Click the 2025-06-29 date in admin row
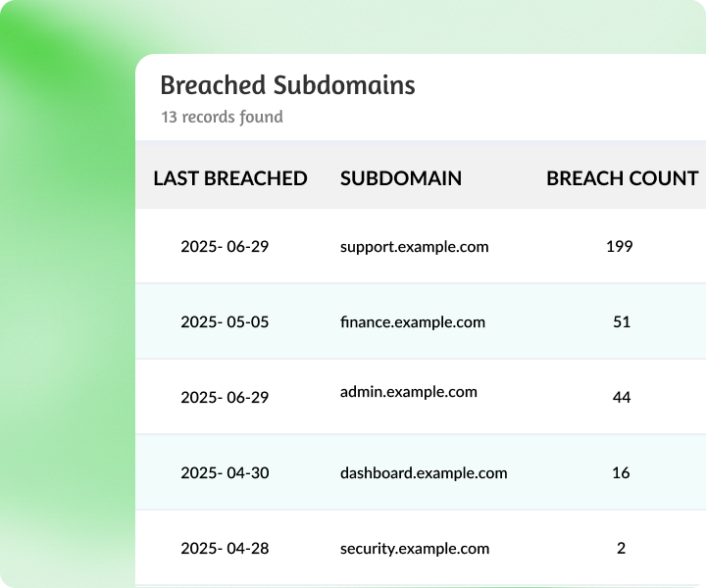706x588 pixels. pyautogui.click(x=225, y=397)
